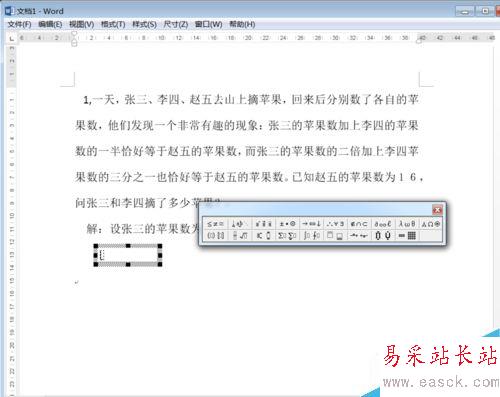The image size is (500, 397).
Task: Open the 视图(V) menu
Action: click(81, 24)
